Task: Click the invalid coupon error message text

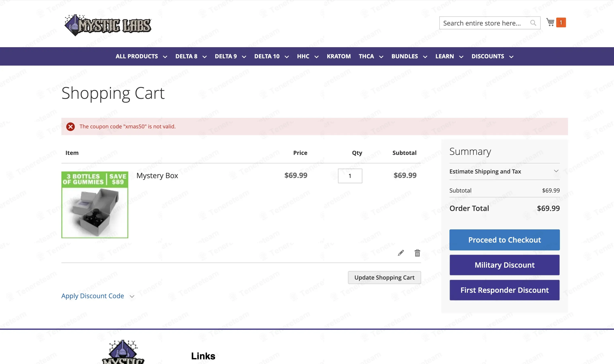Action: tap(127, 127)
